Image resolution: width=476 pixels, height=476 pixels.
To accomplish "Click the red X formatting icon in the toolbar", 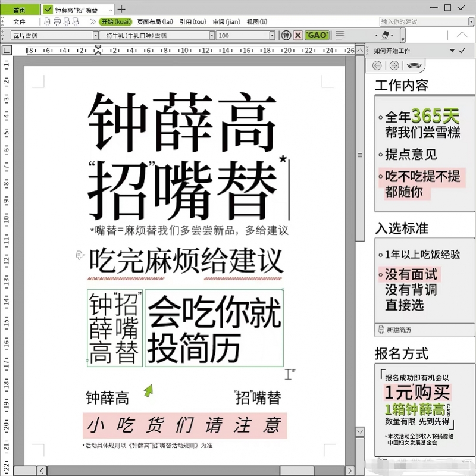I will [299, 35].
